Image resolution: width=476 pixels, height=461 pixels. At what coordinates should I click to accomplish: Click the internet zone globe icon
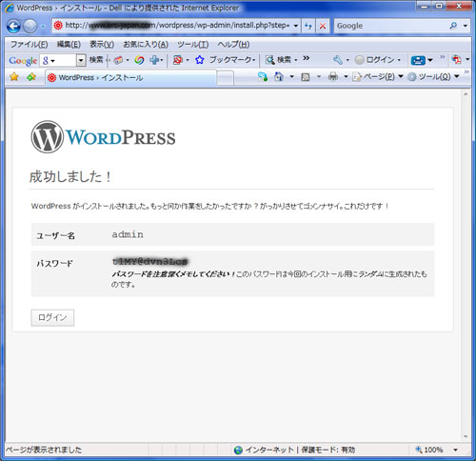[238, 450]
